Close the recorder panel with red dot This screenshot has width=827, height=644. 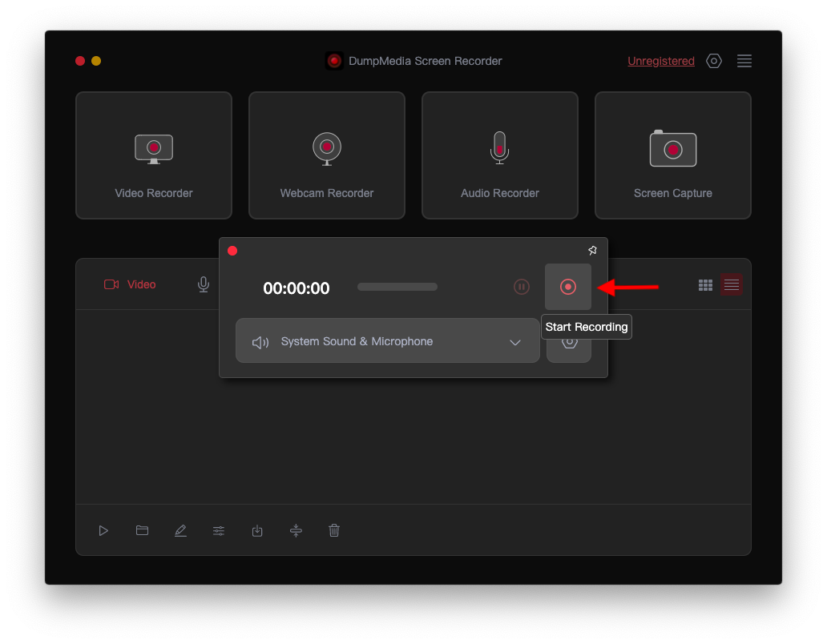[232, 251]
